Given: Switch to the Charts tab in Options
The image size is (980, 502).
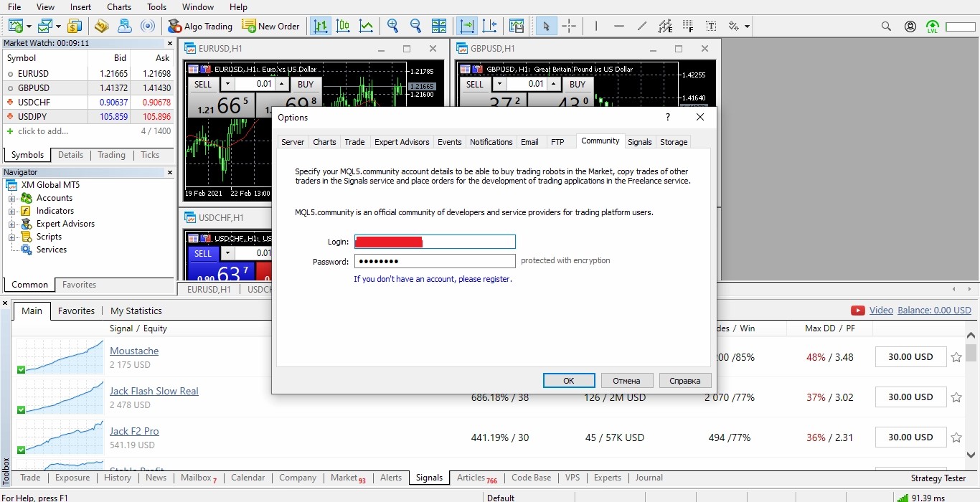Looking at the screenshot, I should click(324, 142).
